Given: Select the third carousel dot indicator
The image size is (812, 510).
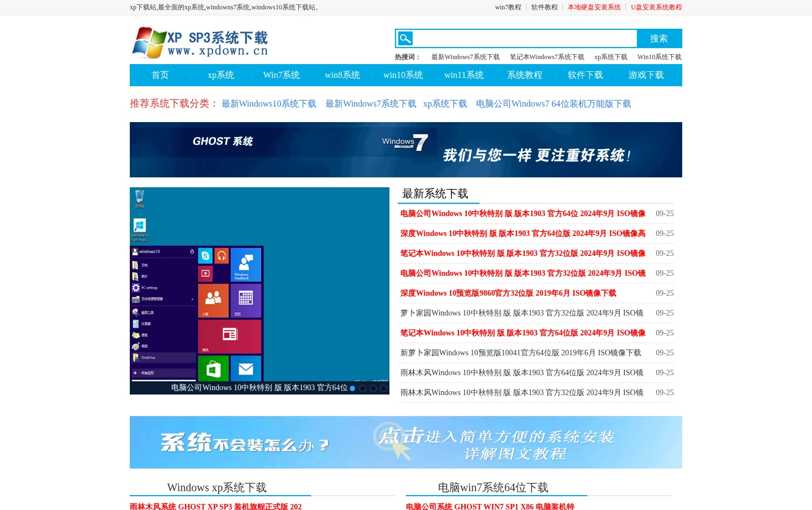Looking at the screenshot, I should 373,388.
